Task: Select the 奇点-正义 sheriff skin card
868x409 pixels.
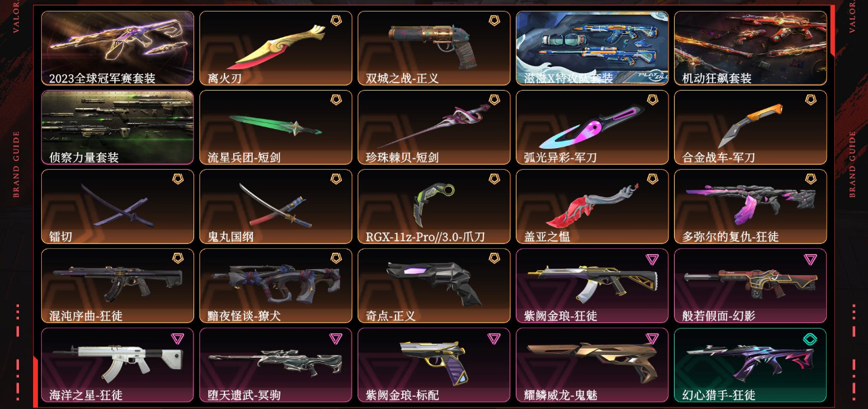Action: (434, 286)
